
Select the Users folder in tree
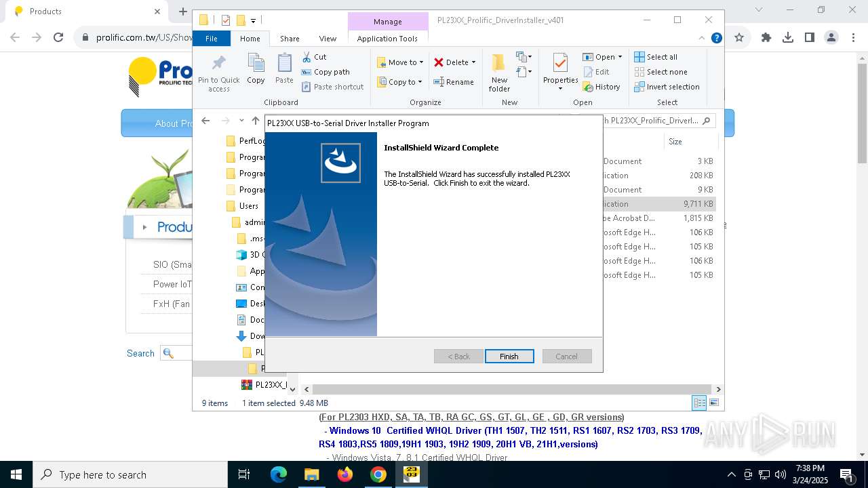pyautogui.click(x=242, y=206)
